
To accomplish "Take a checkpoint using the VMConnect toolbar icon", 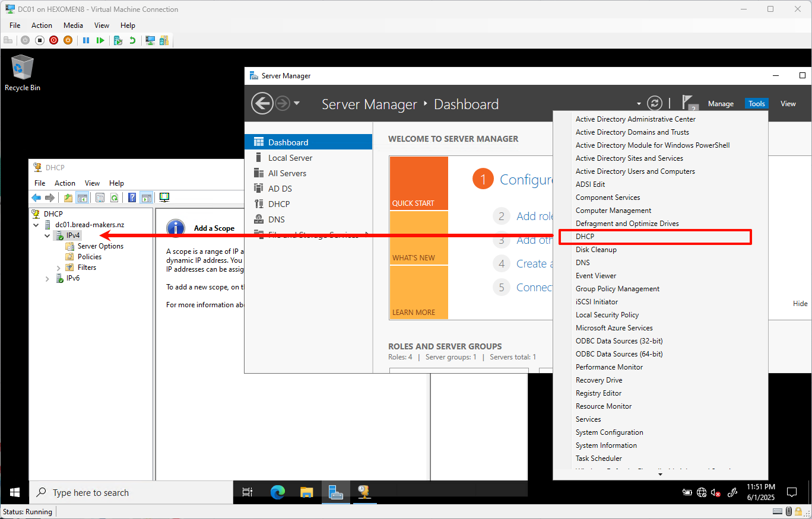I will click(x=117, y=40).
